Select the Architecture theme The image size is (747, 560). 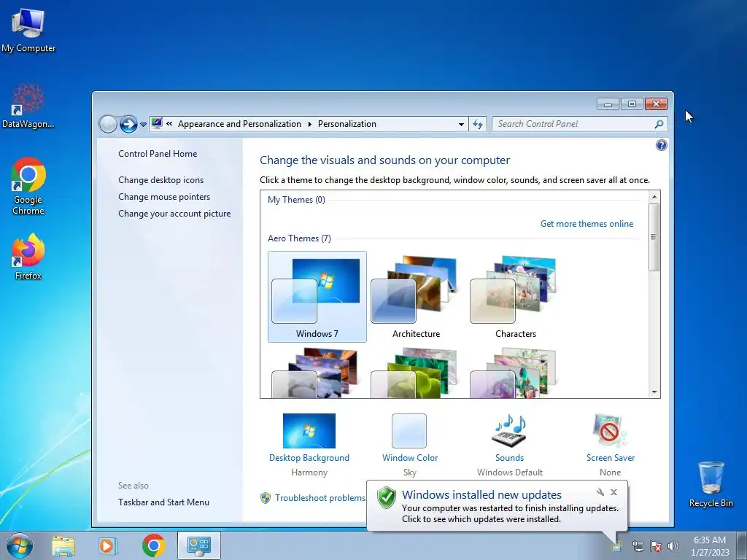417,297
